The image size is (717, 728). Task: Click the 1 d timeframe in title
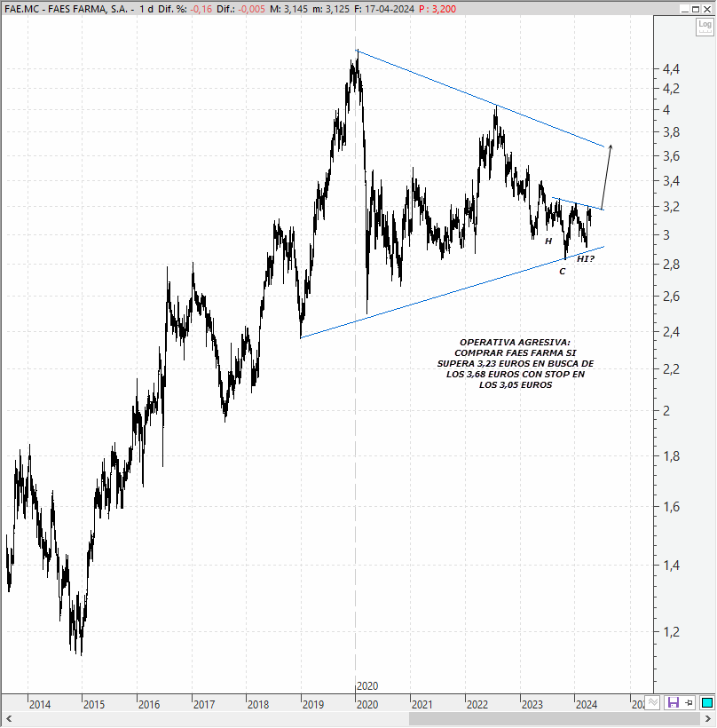146,9
